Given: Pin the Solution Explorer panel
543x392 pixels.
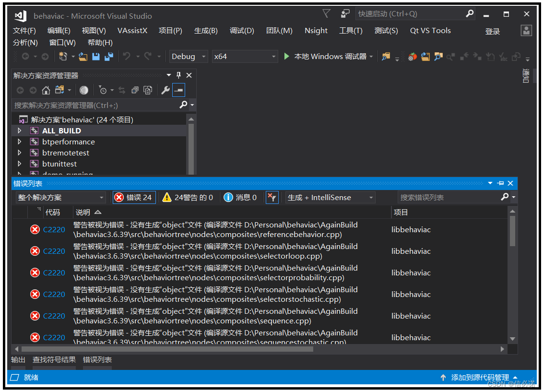Looking at the screenshot, I should point(179,75).
